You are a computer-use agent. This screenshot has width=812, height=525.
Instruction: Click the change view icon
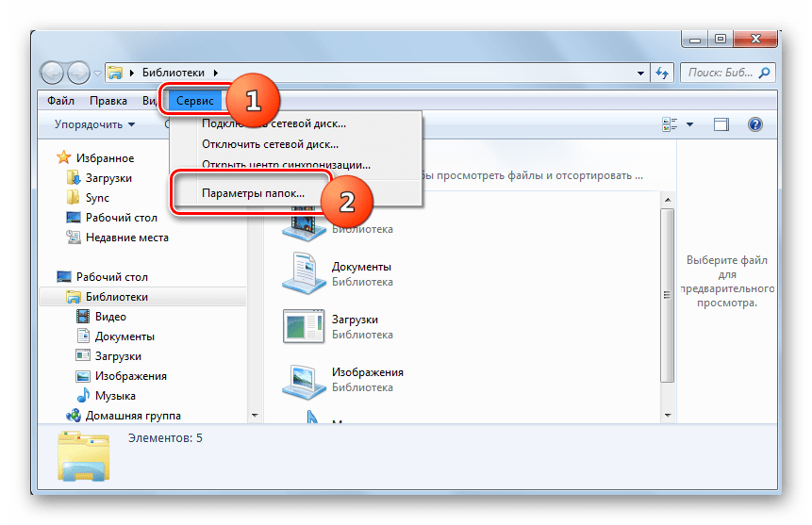[670, 124]
